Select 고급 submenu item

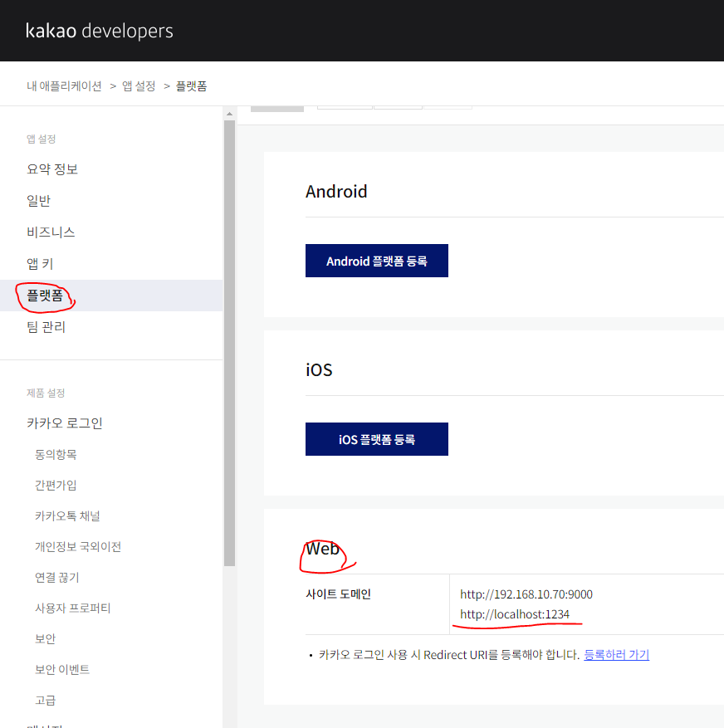click(45, 700)
